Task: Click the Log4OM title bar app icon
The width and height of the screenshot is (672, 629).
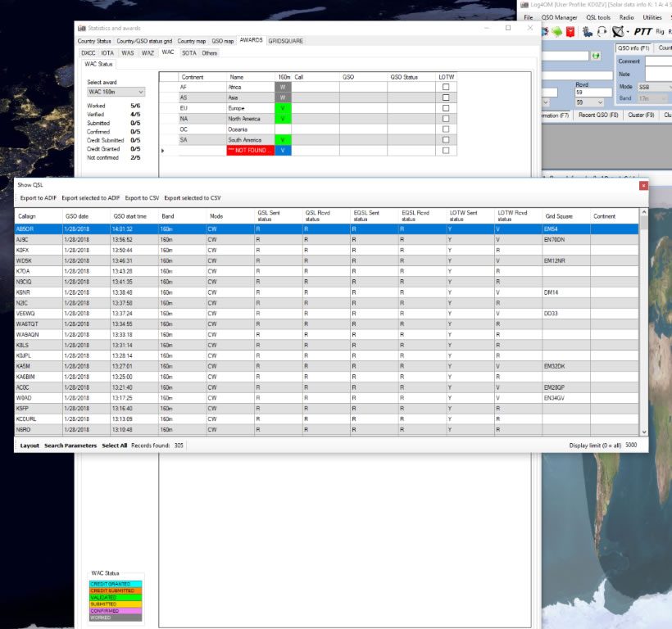Action: [524, 5]
